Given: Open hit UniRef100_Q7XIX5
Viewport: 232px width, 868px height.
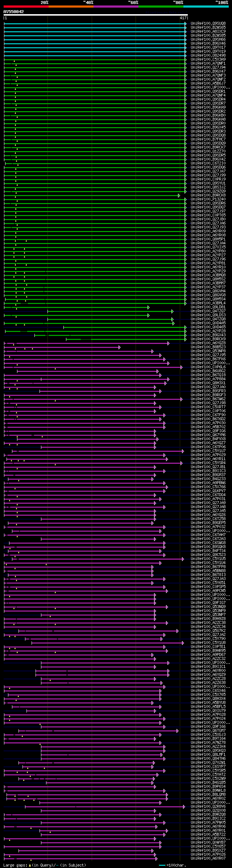Looking at the screenshot, I should [208, 247].
